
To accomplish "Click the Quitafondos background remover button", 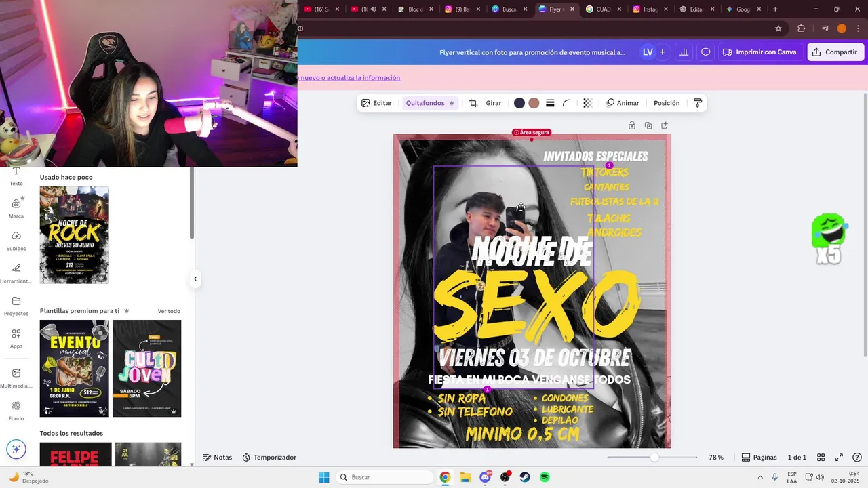I will (x=430, y=103).
